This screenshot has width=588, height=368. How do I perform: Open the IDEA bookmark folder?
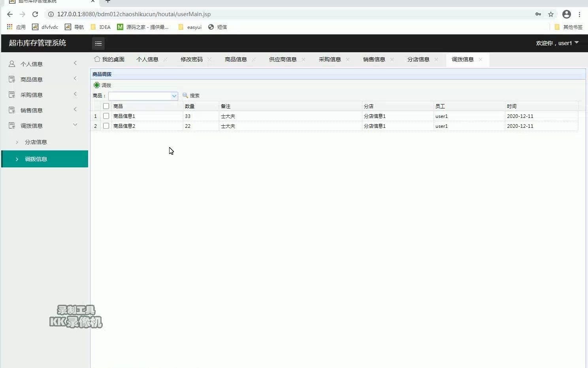[x=101, y=27]
